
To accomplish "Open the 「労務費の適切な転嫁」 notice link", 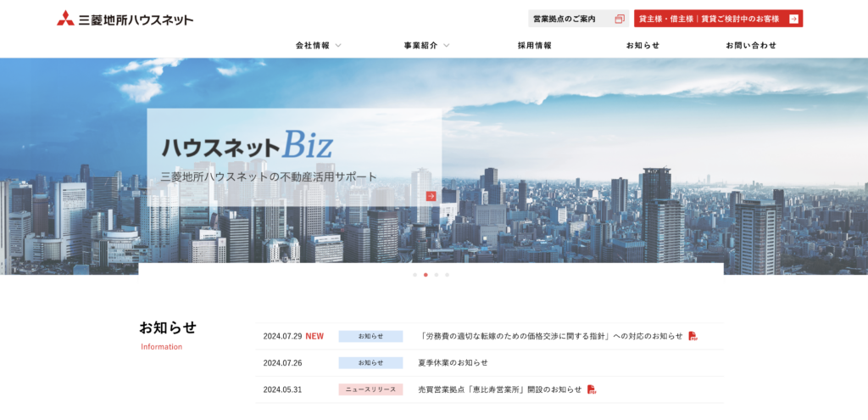I will pos(551,336).
